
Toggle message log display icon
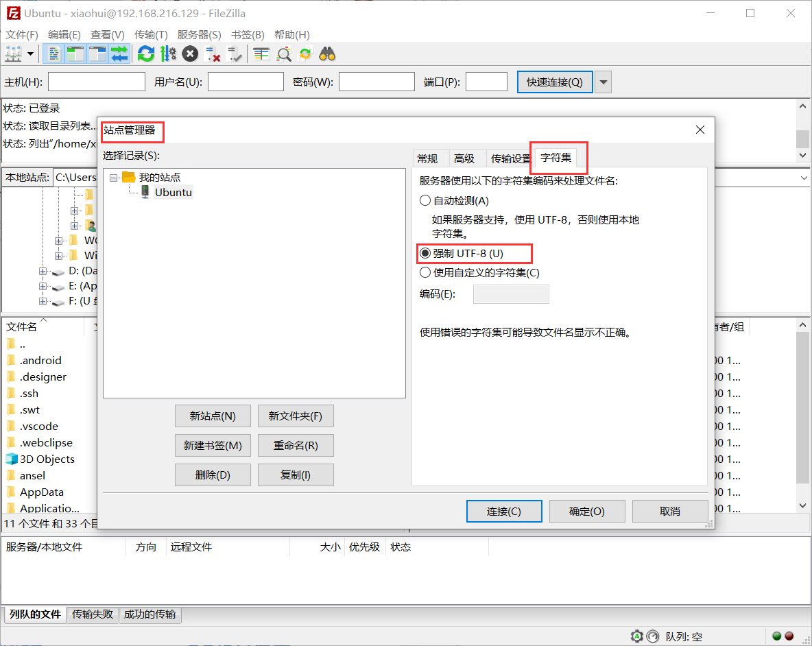(53, 53)
